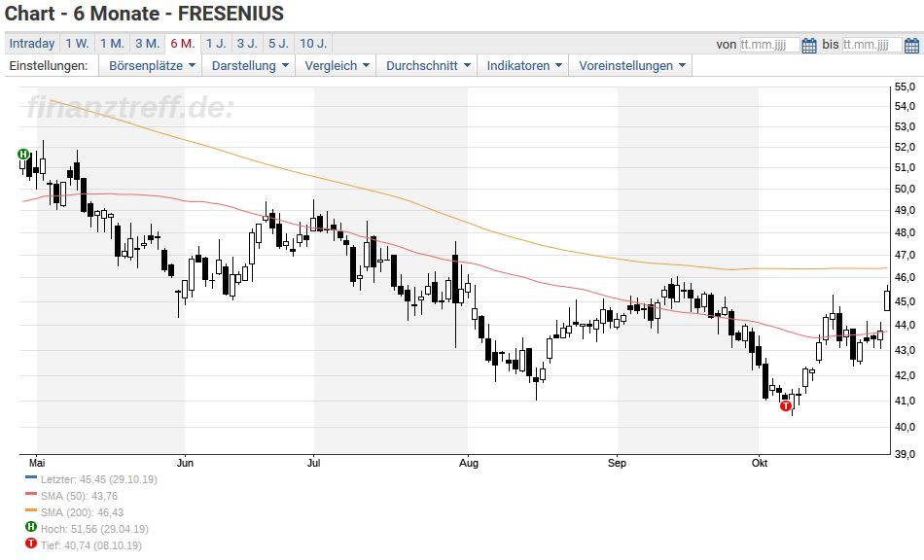Click the 39,0 price axis label
This screenshot has height=560, width=924.
pyautogui.click(x=906, y=454)
